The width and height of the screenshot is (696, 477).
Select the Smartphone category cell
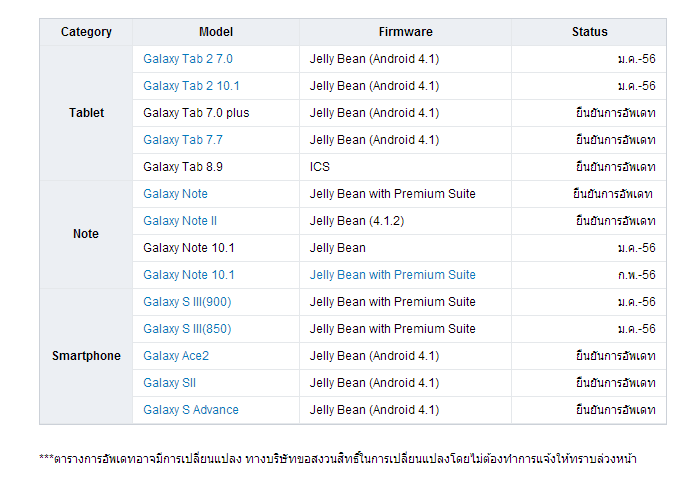pos(86,356)
